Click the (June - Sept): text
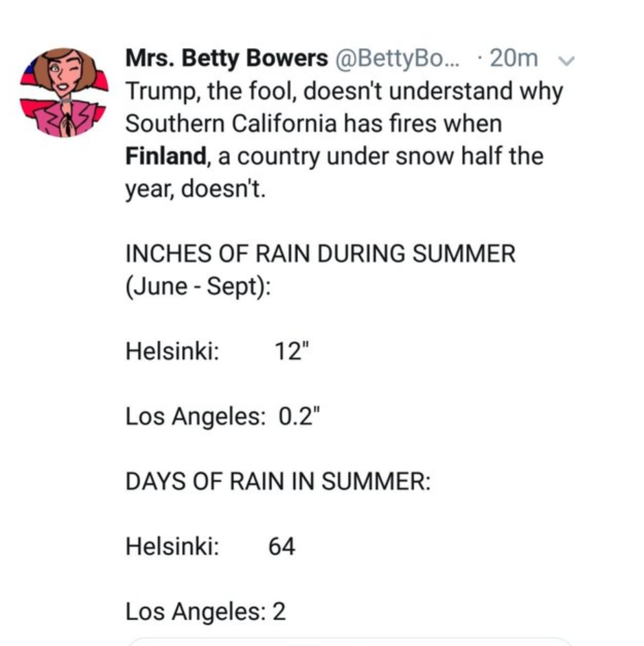The width and height of the screenshot is (644, 646). tap(198, 286)
